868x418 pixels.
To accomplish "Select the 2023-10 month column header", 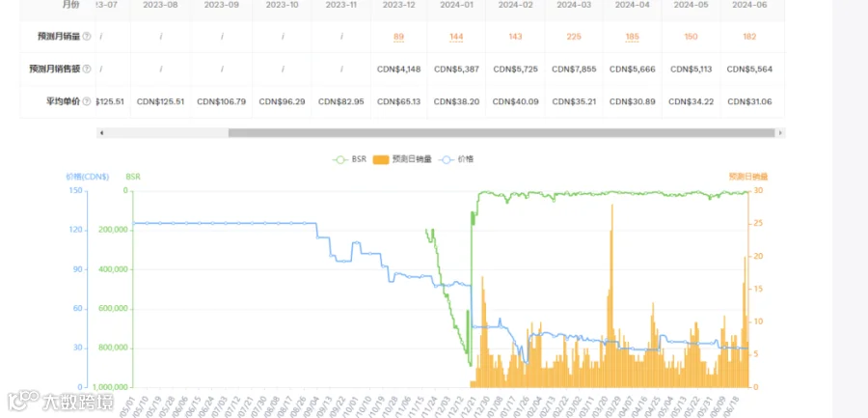I will pos(283,5).
